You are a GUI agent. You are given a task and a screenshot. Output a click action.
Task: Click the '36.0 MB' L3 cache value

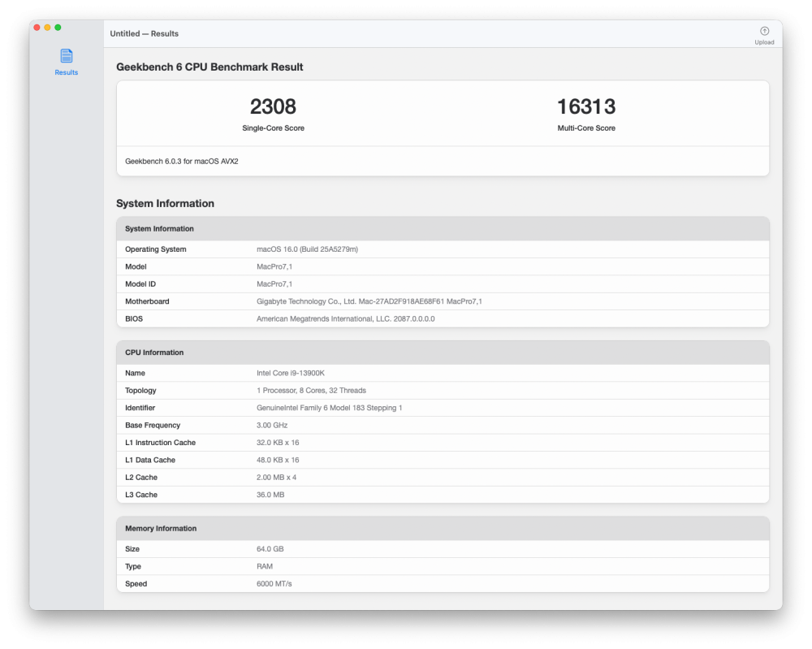coord(270,495)
